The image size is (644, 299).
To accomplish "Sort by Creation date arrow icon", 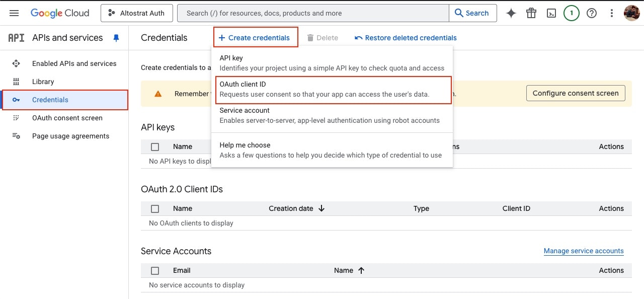I will 321,208.
